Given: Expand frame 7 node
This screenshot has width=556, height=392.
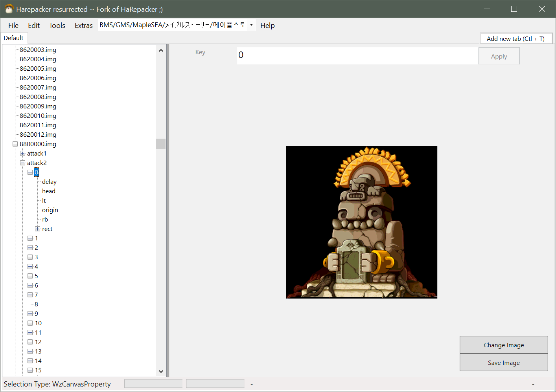Looking at the screenshot, I should [30, 295].
